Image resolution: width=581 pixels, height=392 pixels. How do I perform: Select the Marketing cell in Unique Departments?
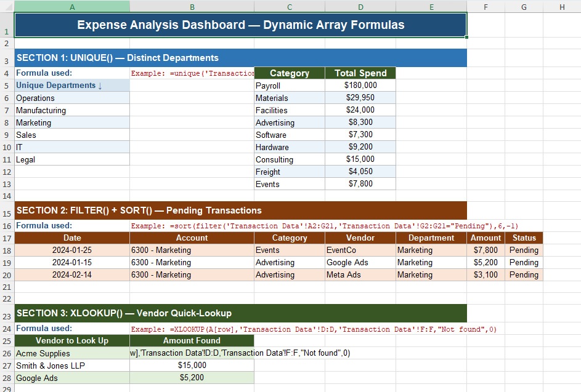pyautogui.click(x=72, y=122)
